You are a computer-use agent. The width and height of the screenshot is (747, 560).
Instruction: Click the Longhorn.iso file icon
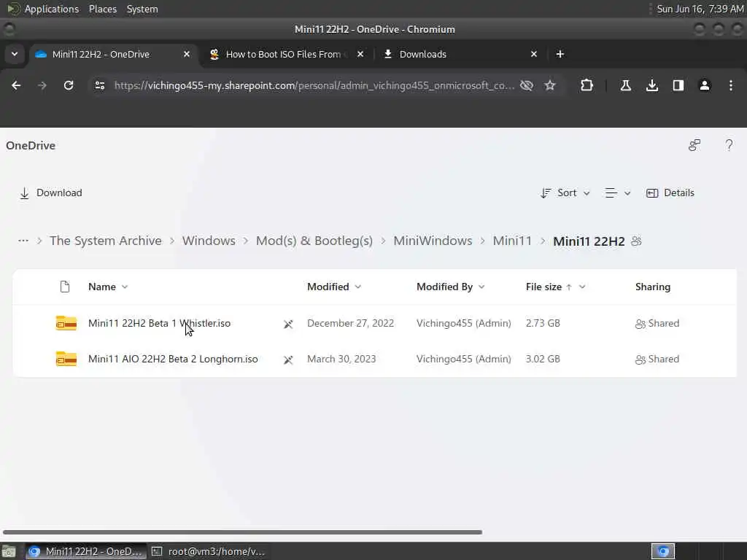66,359
